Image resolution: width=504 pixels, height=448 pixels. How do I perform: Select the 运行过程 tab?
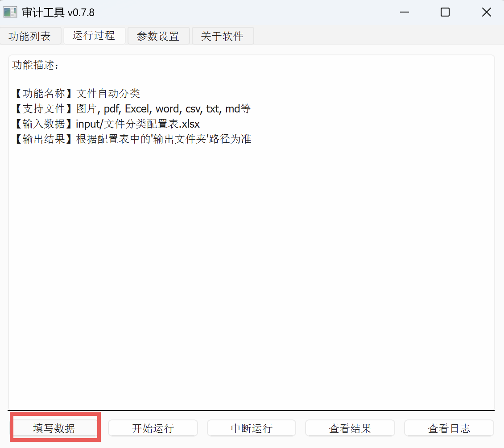pos(94,35)
